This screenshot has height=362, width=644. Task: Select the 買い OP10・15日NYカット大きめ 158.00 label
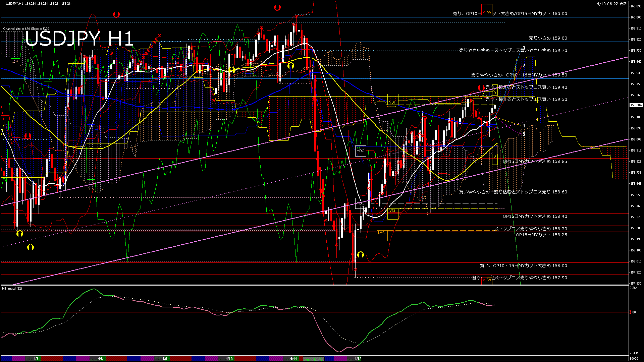523,266
